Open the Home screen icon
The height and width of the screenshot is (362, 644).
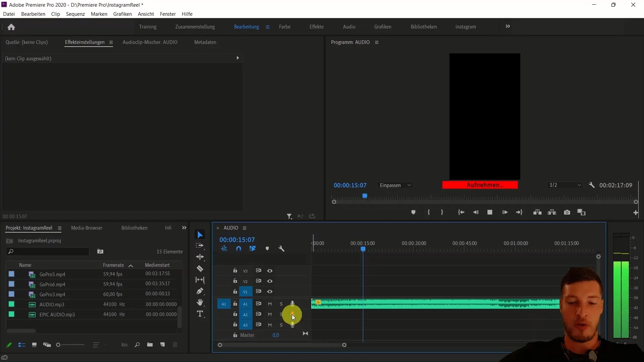click(x=11, y=27)
